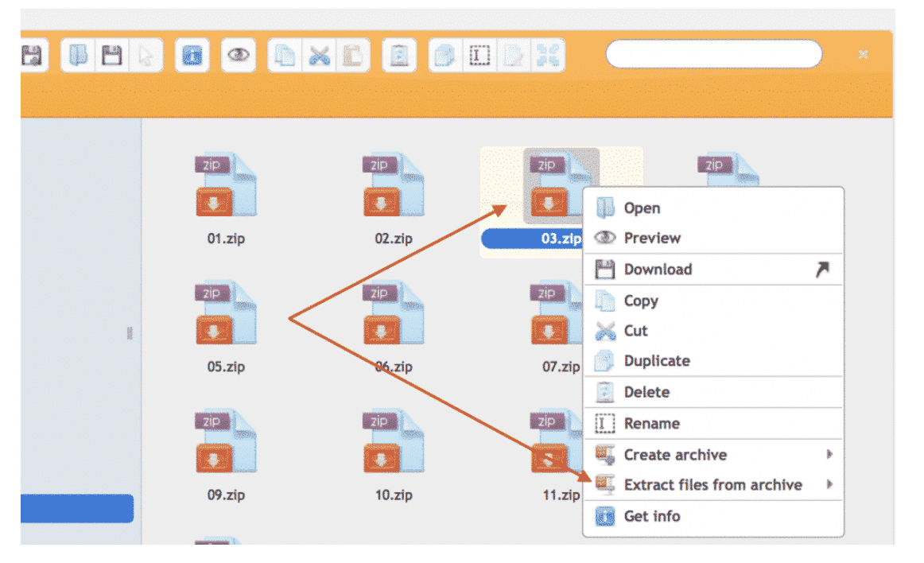The height and width of the screenshot is (563, 924).
Task: Select the 09.zip file
Action: 226,455
